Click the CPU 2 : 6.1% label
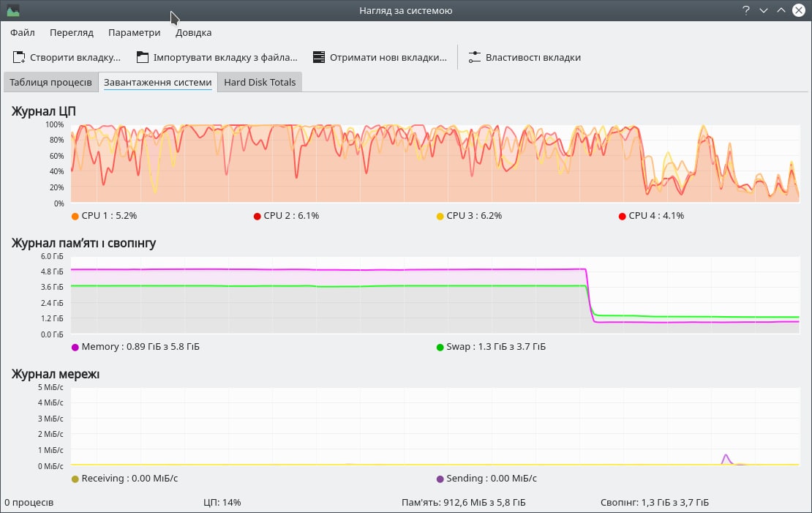 point(292,216)
